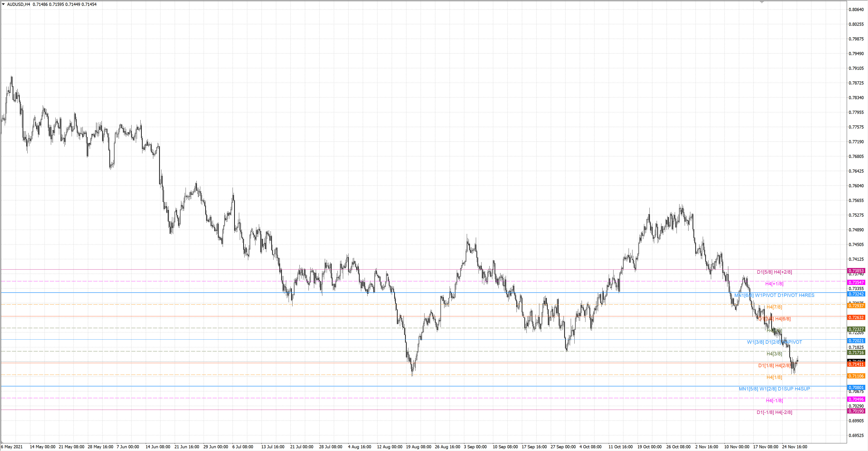Click the 0.73242 blue price tag

[856, 294]
